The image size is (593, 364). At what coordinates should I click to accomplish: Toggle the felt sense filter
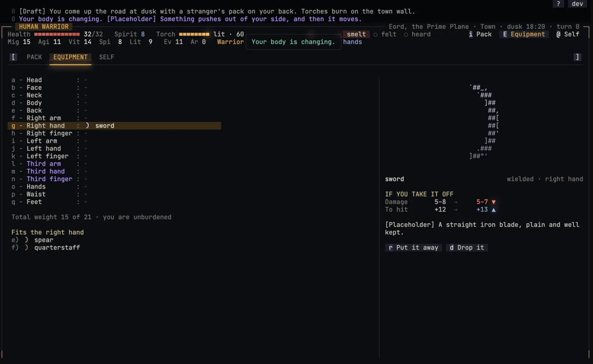click(386, 34)
